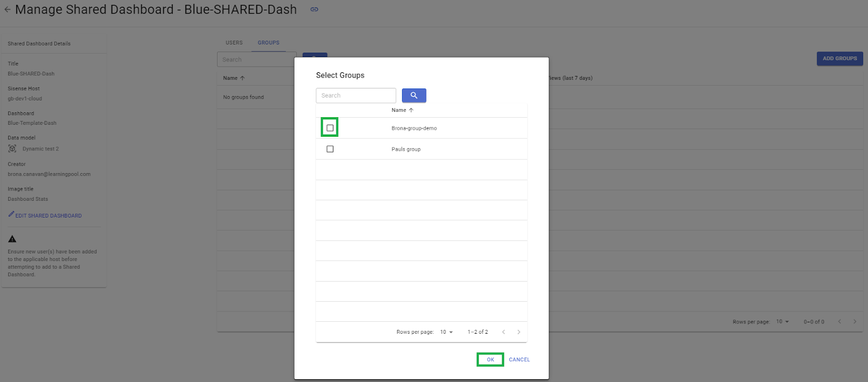
Task: Check the Pauls group checkbox
Action: pos(330,149)
